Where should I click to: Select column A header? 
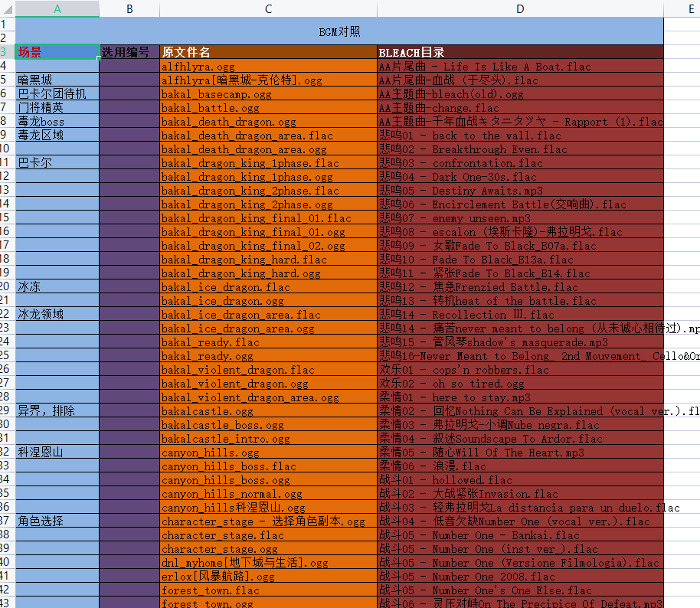point(57,8)
